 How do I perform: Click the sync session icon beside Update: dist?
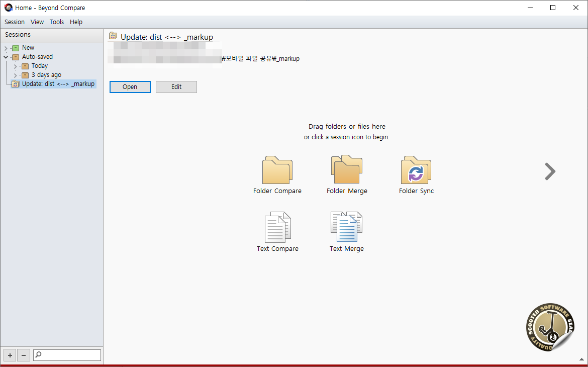[x=16, y=84]
